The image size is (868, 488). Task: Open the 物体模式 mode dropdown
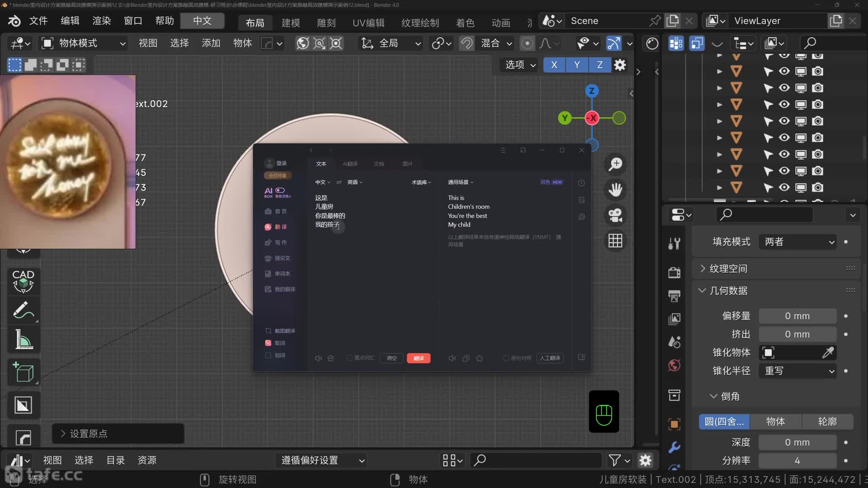point(84,43)
